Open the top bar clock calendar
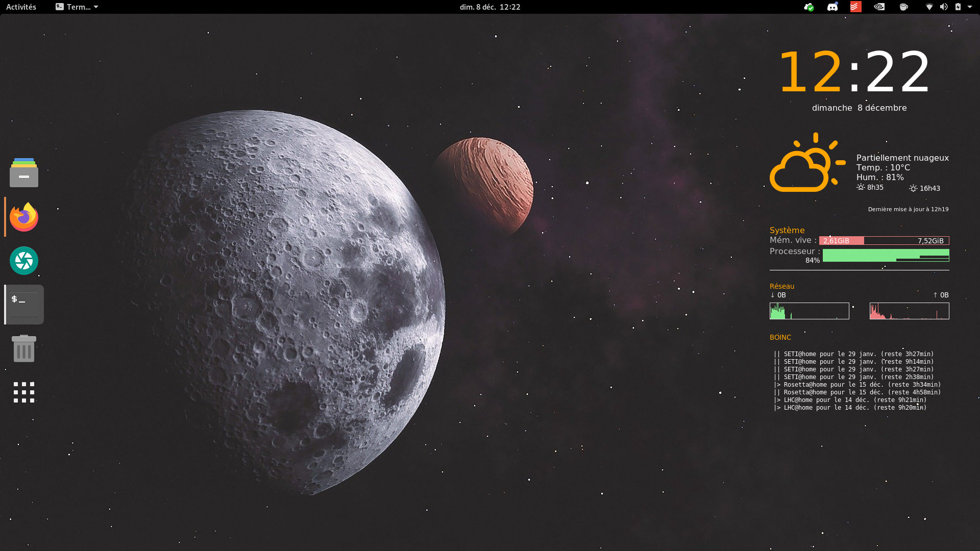The width and height of the screenshot is (980, 551). [489, 7]
